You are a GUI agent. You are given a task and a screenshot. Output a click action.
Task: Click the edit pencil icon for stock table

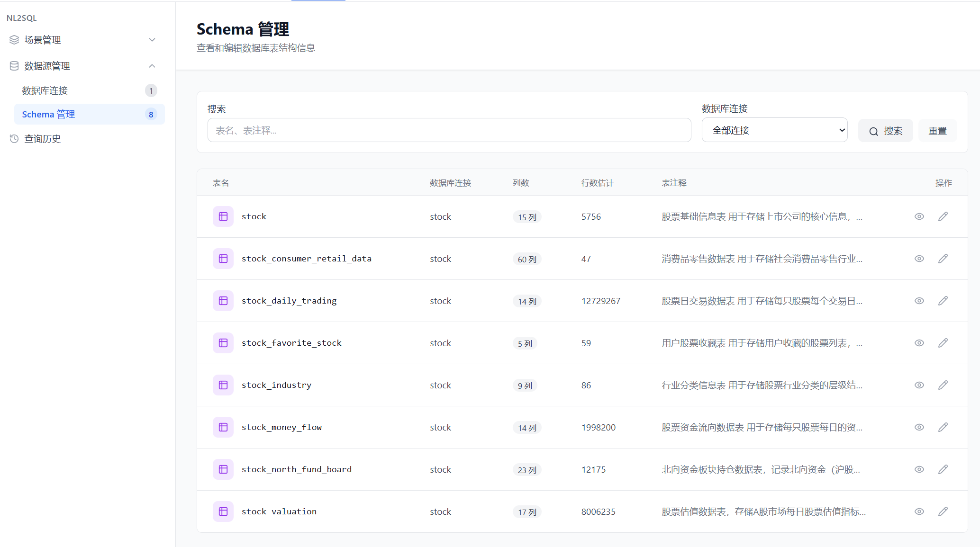pyautogui.click(x=943, y=216)
